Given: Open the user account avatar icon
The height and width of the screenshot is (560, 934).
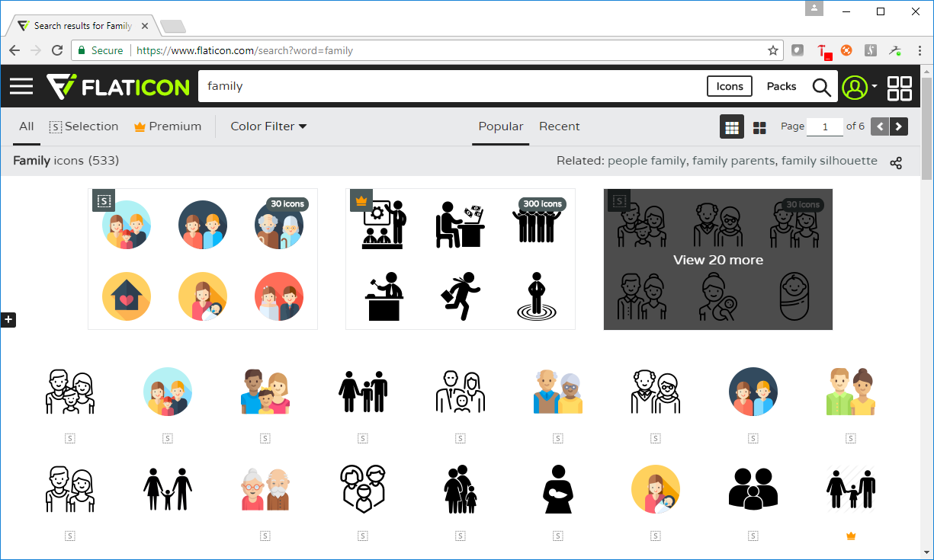Looking at the screenshot, I should [854, 86].
